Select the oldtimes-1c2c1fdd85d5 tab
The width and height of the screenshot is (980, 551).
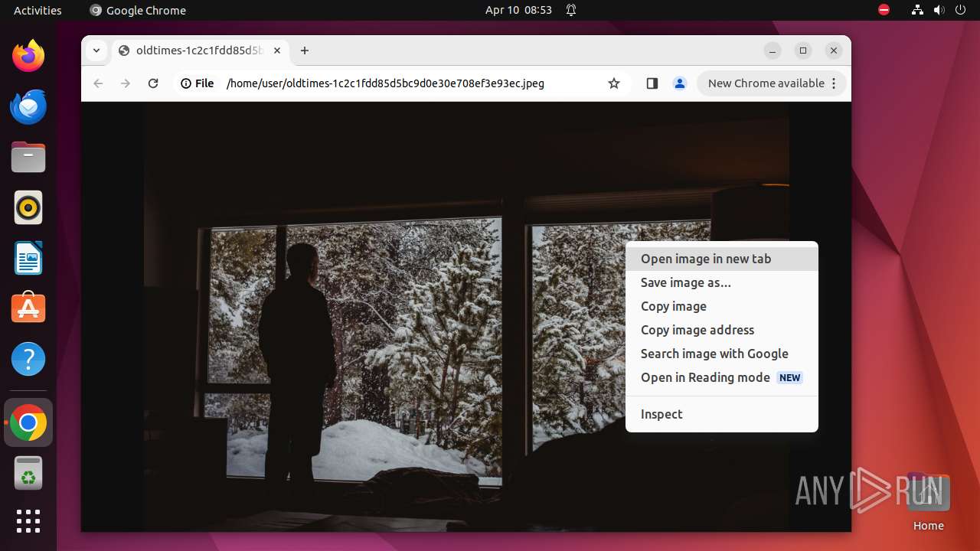pyautogui.click(x=201, y=51)
